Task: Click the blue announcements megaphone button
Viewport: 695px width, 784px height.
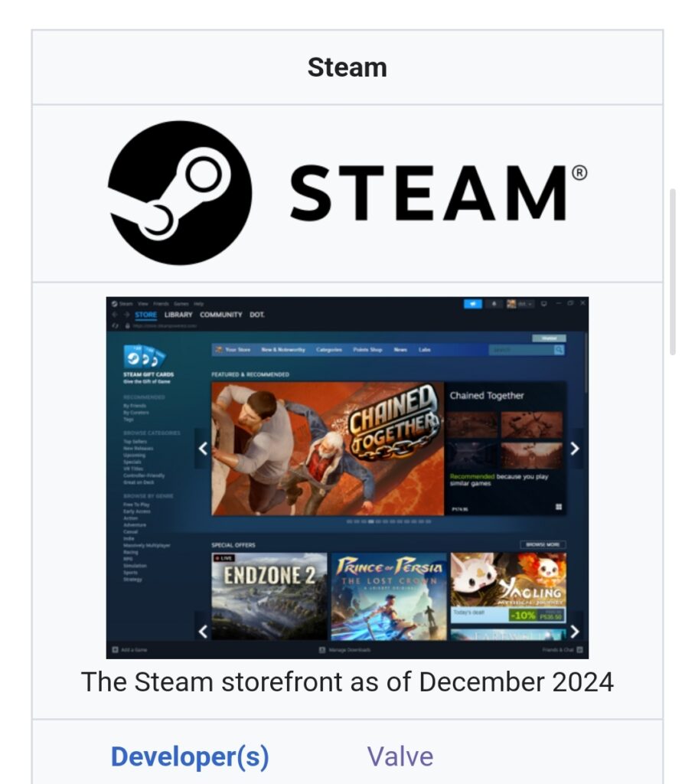Action: (472, 303)
